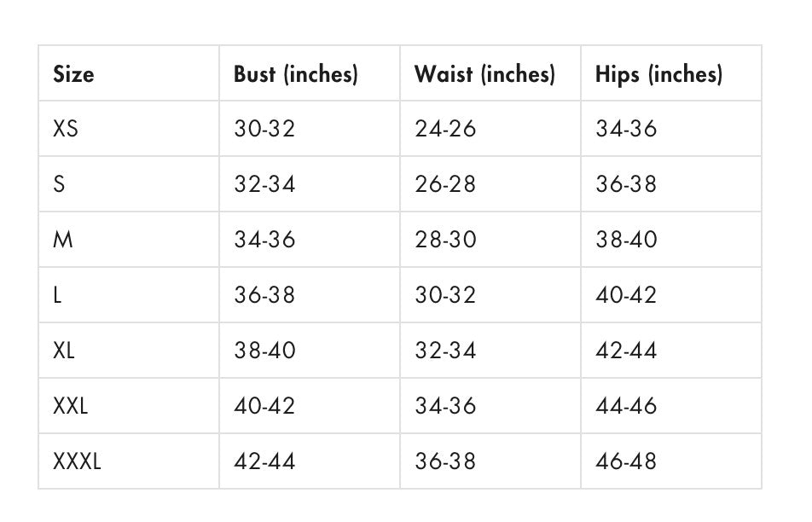Select the waist measurement for size S
The image size is (812, 522).
445,184
